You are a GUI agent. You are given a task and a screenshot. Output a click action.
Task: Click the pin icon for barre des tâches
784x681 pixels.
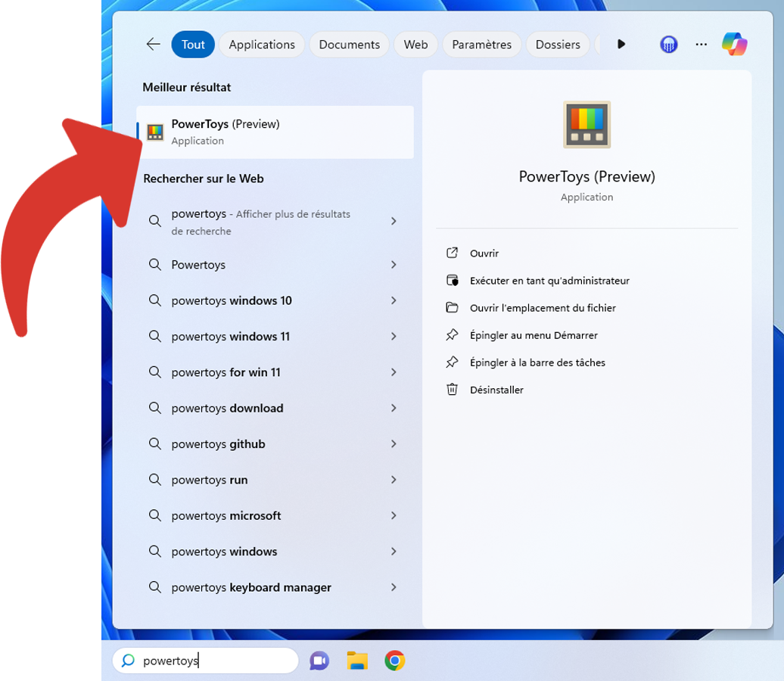click(x=452, y=362)
